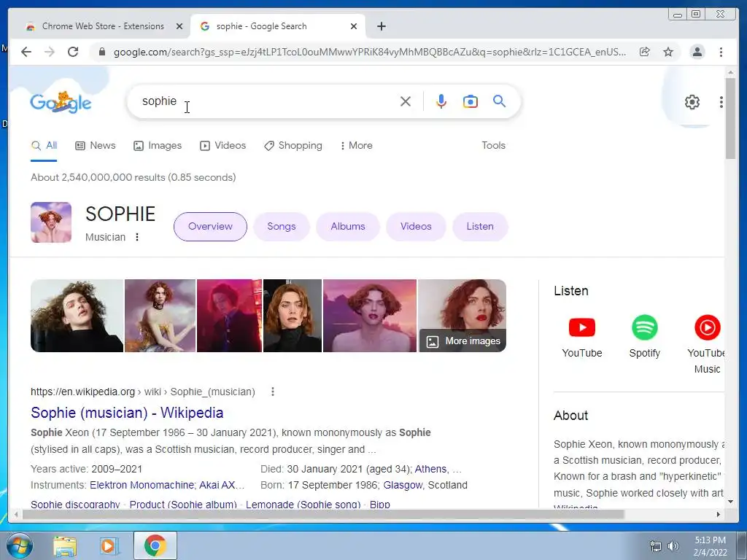Click the scroll-down arrow
747x560 pixels.
[730, 501]
